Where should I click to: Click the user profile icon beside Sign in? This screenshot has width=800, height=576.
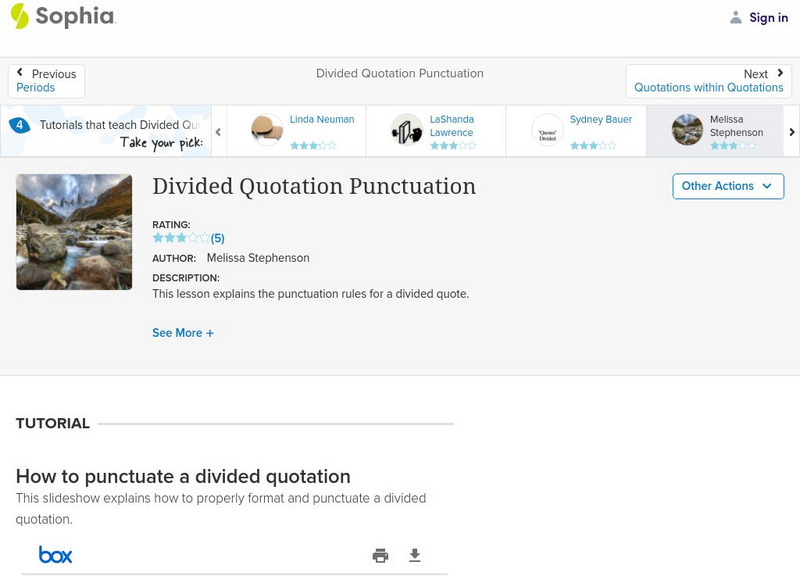(x=735, y=17)
